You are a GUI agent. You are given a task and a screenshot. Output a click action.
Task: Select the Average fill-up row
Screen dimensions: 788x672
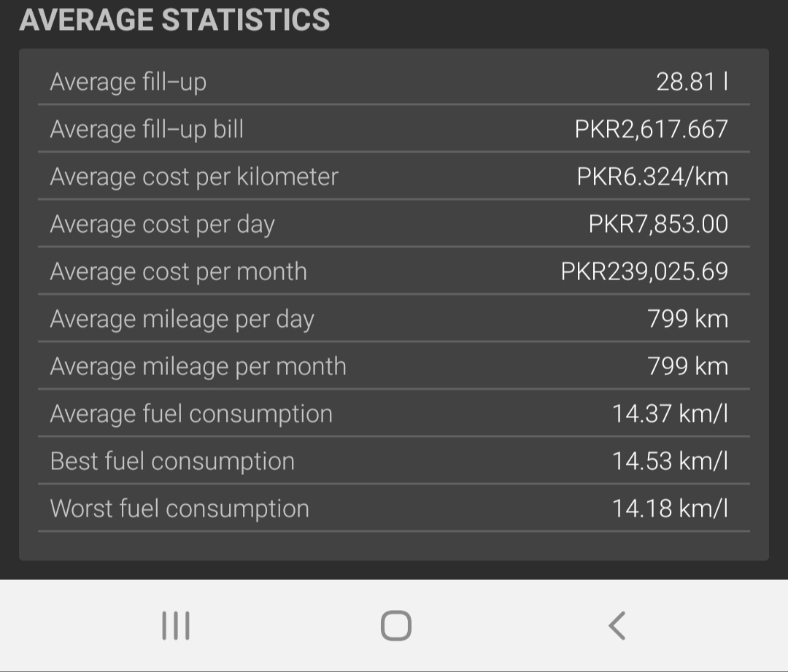(394, 82)
